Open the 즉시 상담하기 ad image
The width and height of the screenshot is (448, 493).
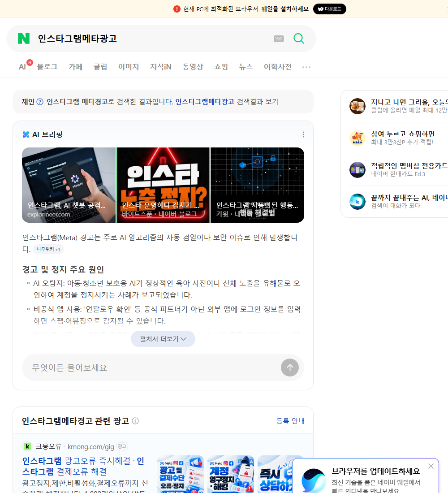click(x=275, y=474)
